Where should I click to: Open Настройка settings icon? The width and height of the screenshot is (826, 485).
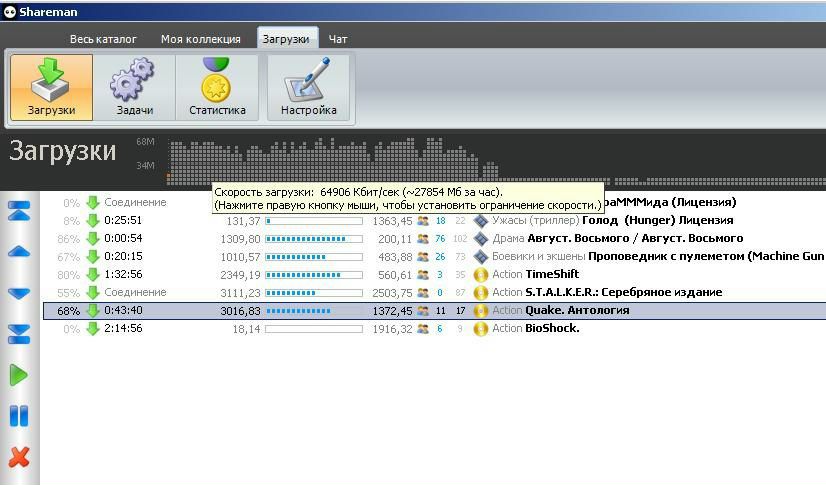pos(308,87)
